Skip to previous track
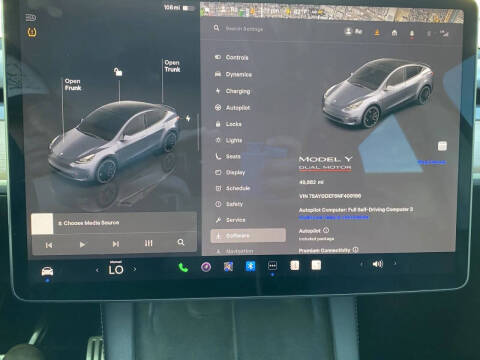Viewport: 480px width, 360px height. (49, 245)
